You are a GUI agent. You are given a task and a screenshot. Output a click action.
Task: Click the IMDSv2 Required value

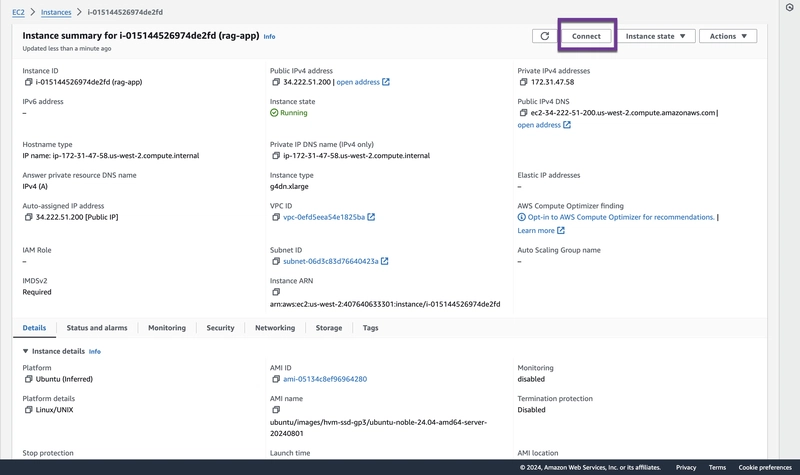(x=37, y=292)
